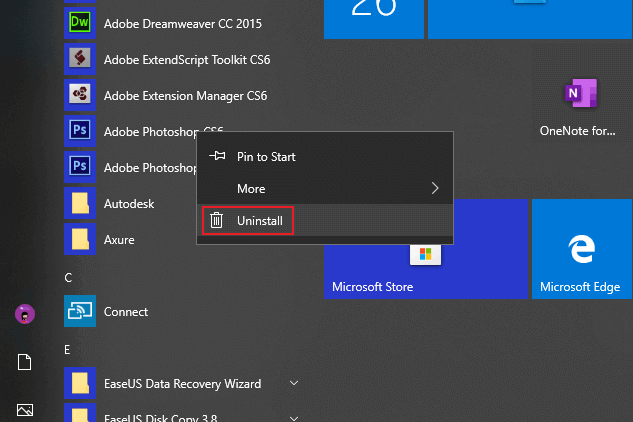Open the Axure folder icon
633x422 pixels.
80,239
